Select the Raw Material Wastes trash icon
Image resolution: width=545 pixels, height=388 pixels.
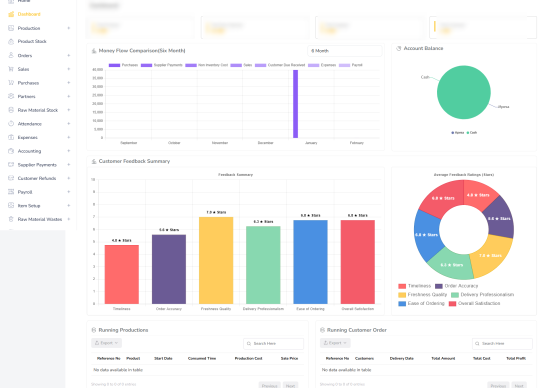tap(11, 219)
